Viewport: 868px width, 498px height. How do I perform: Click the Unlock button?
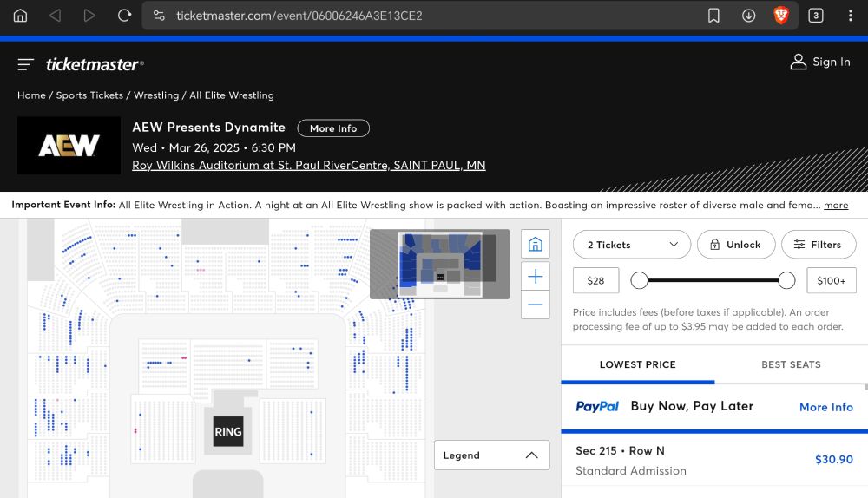[x=736, y=245]
